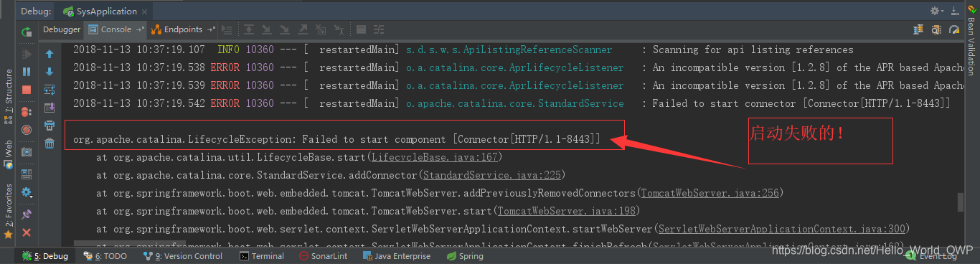980x264 pixels.
Task: Open Bean Validation side panel
Action: (x=971, y=39)
